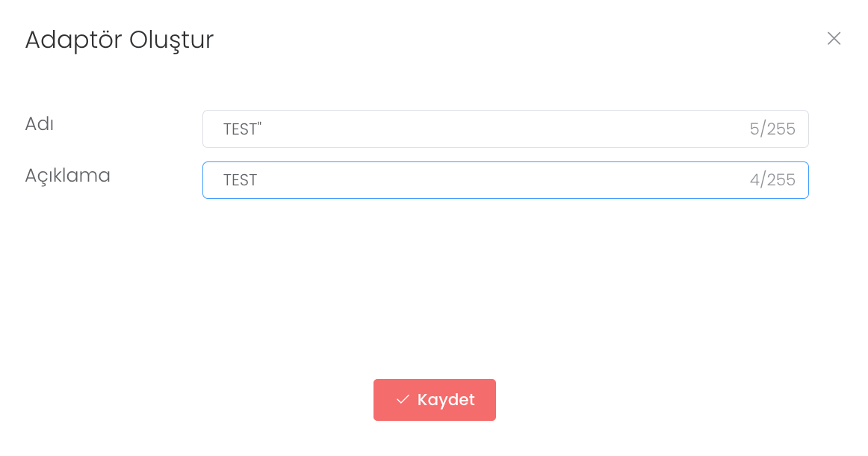Place cursor on TEST" text in Adı
The height and width of the screenshot is (456, 868).
tap(242, 129)
